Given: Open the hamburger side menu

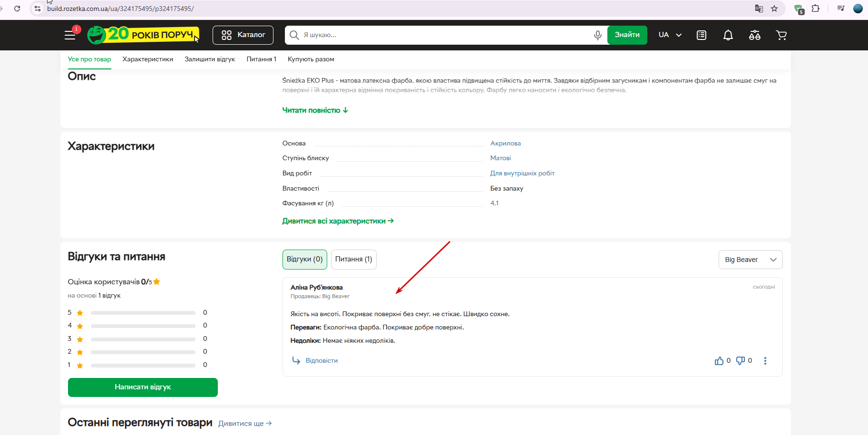Looking at the screenshot, I should click(x=70, y=35).
